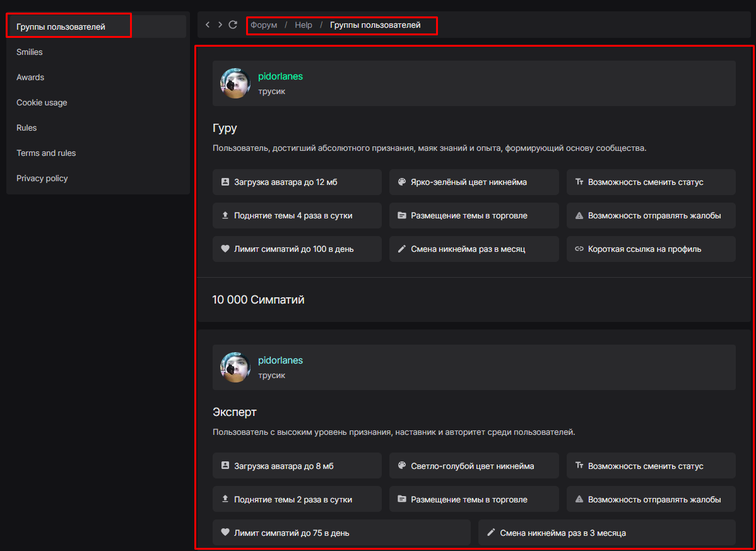This screenshot has width=756, height=551.
Task: Click the Форум breadcrumb link
Action: point(264,25)
